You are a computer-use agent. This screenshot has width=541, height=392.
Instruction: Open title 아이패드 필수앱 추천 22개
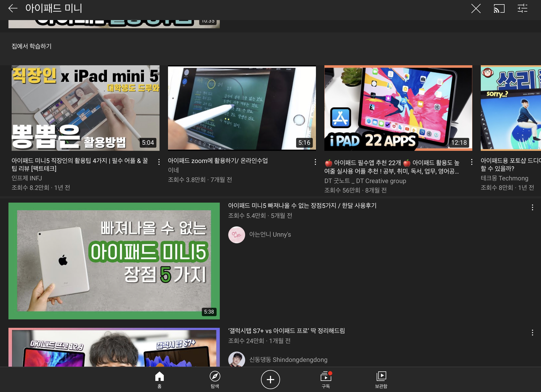coord(392,167)
